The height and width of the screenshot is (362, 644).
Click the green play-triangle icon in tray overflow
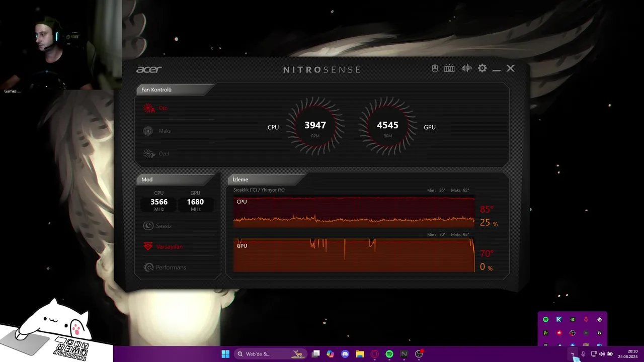(x=545, y=333)
